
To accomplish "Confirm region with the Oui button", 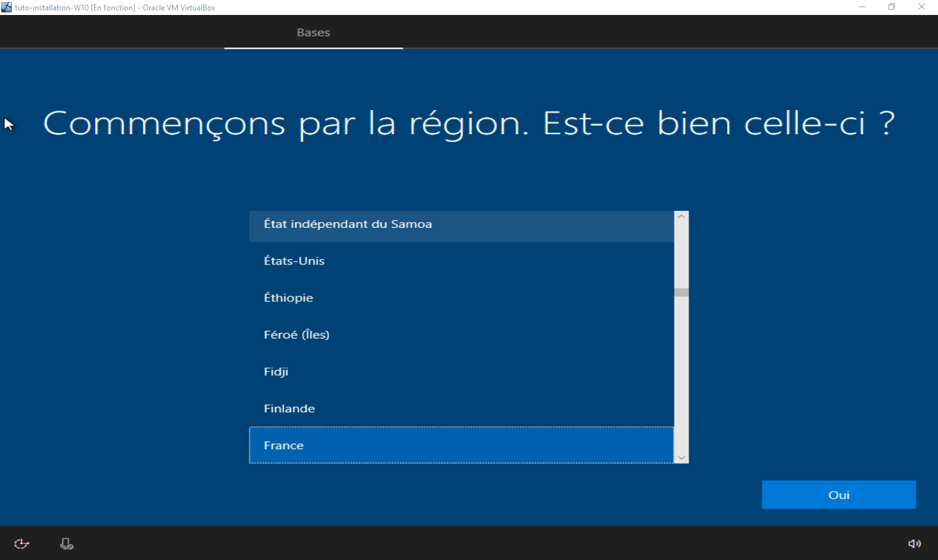I will (838, 495).
